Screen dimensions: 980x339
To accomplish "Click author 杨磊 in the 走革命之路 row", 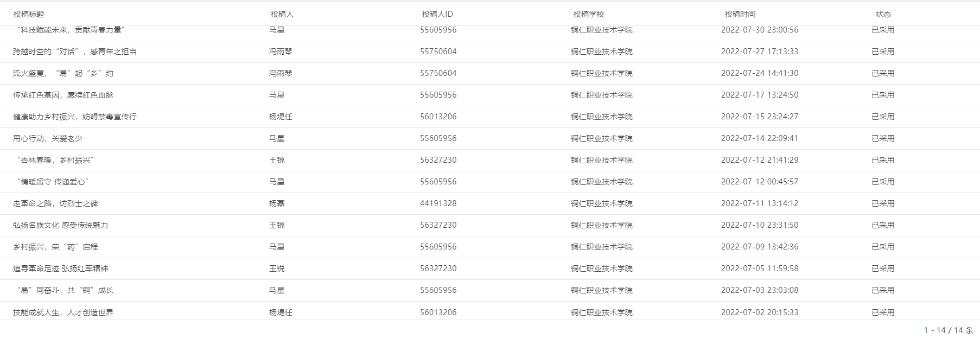I will (x=277, y=203).
